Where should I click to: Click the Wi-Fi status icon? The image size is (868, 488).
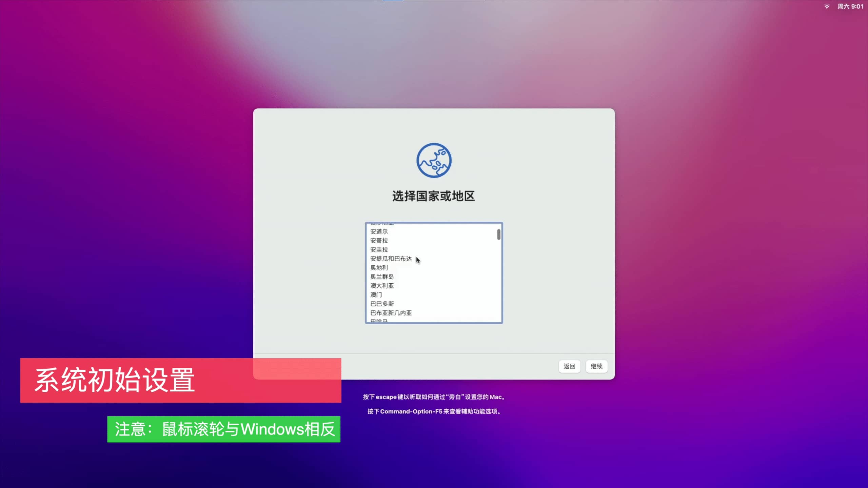pyautogui.click(x=827, y=6)
